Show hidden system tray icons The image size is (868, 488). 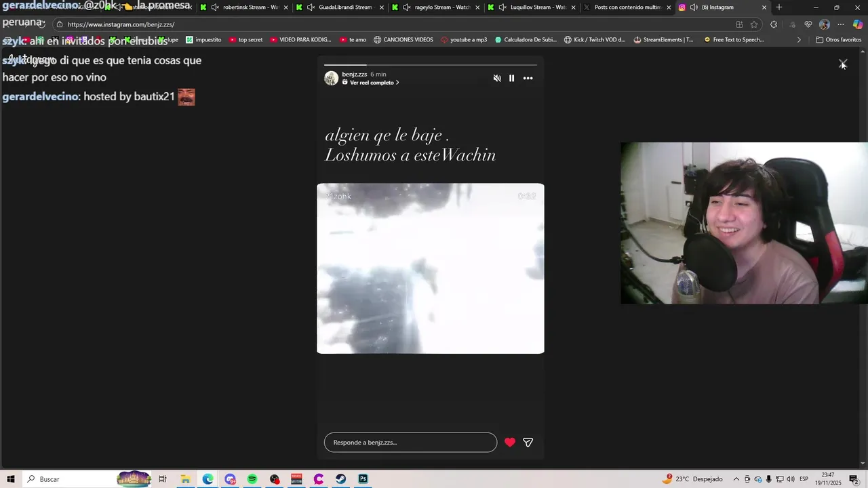[x=736, y=479]
